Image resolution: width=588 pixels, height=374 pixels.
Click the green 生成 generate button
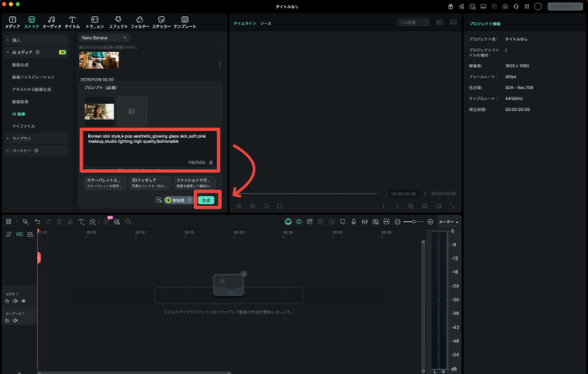[207, 200]
